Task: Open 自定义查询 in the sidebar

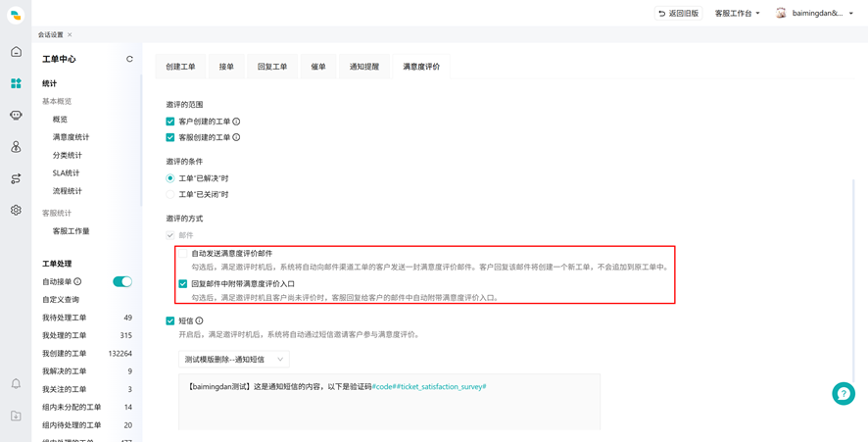Action: (61, 300)
